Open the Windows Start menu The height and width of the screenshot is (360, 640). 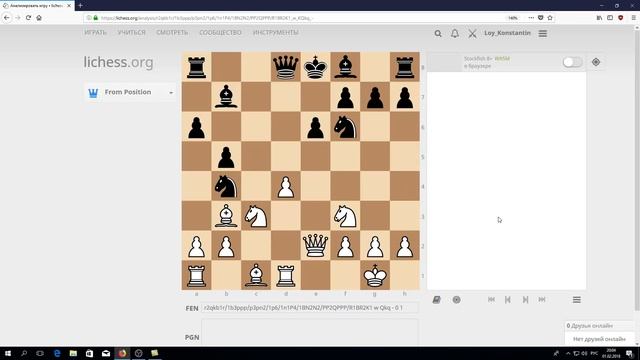tap(8, 353)
